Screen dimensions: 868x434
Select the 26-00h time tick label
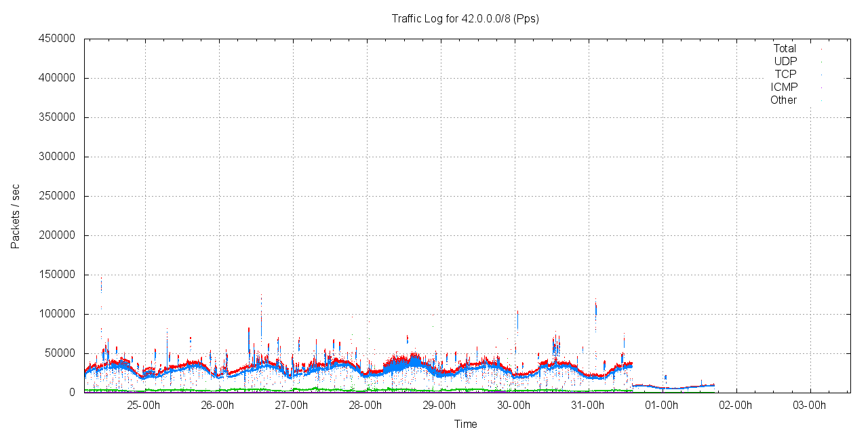coord(218,406)
